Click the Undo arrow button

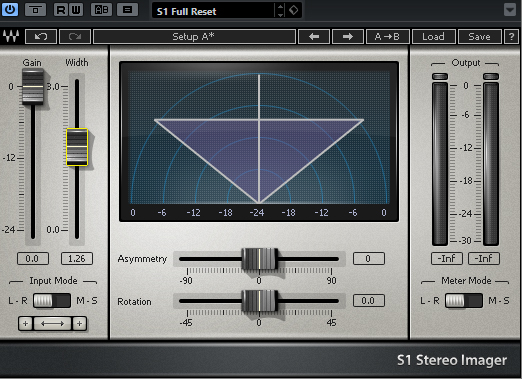[41, 37]
